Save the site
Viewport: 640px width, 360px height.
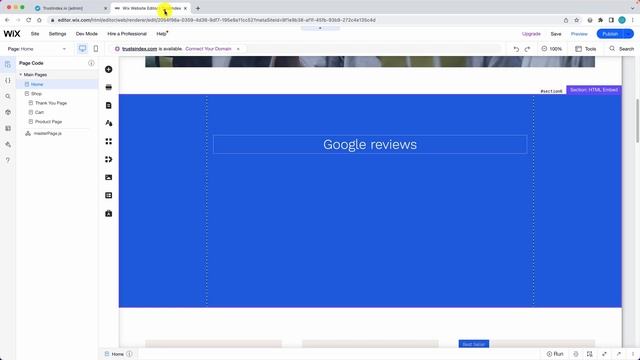[x=556, y=34]
